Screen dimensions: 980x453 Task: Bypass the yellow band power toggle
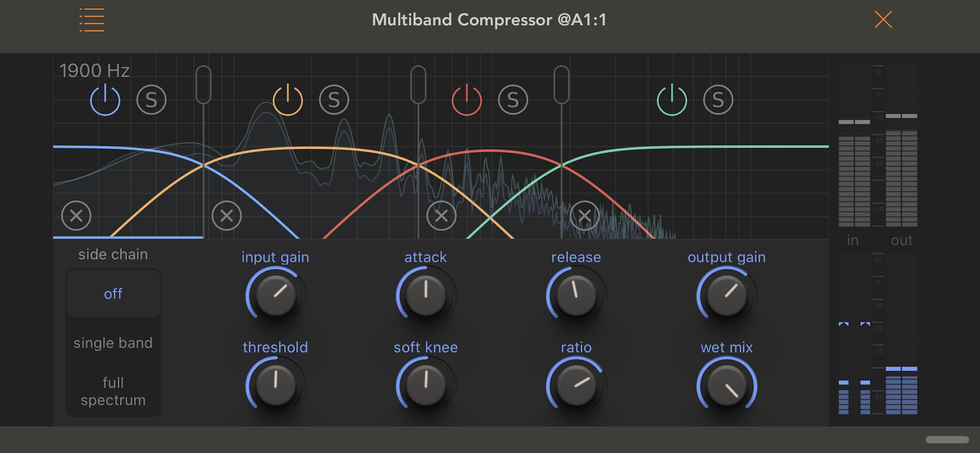[x=288, y=100]
